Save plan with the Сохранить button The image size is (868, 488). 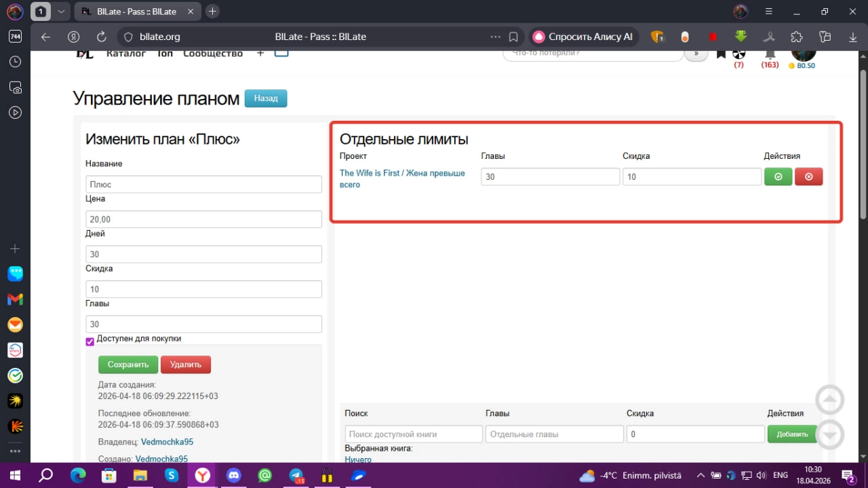tap(128, 364)
